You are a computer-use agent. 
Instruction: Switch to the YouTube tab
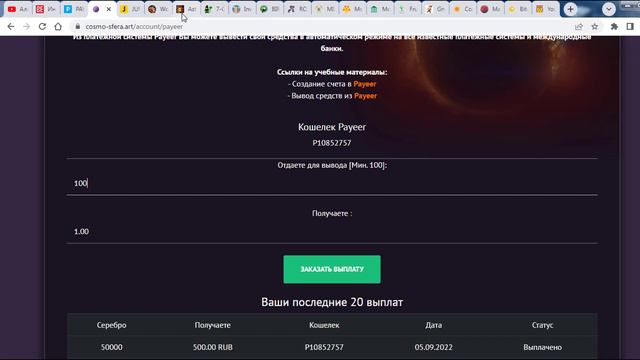coord(17,9)
